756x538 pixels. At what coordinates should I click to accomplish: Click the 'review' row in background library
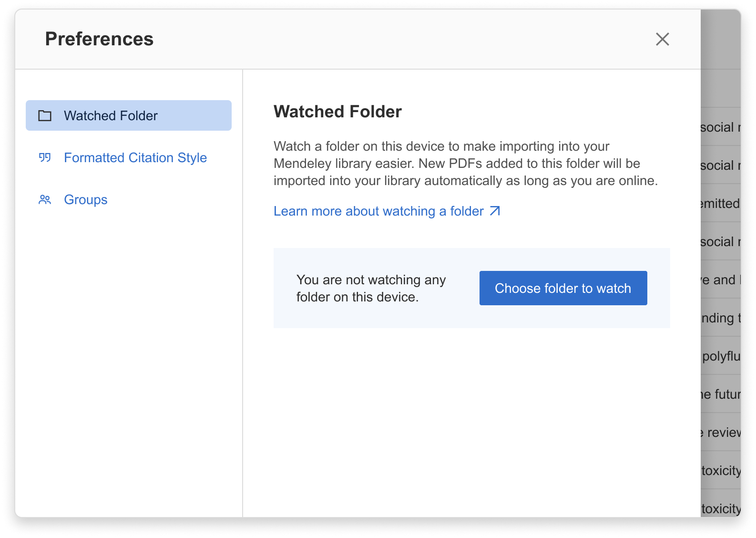720,432
